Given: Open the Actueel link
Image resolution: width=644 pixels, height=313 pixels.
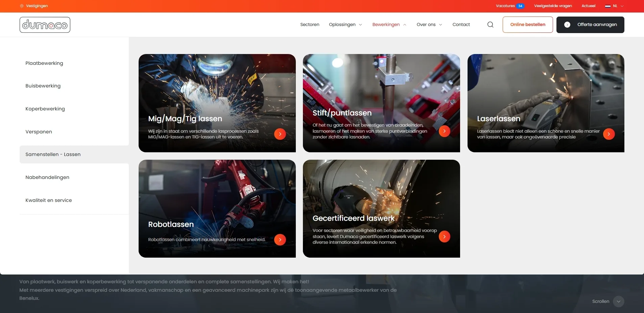Looking at the screenshot, I should 588,6.
